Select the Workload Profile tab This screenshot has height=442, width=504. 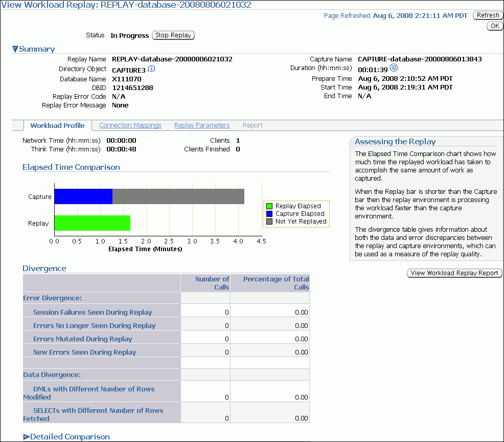pos(57,125)
